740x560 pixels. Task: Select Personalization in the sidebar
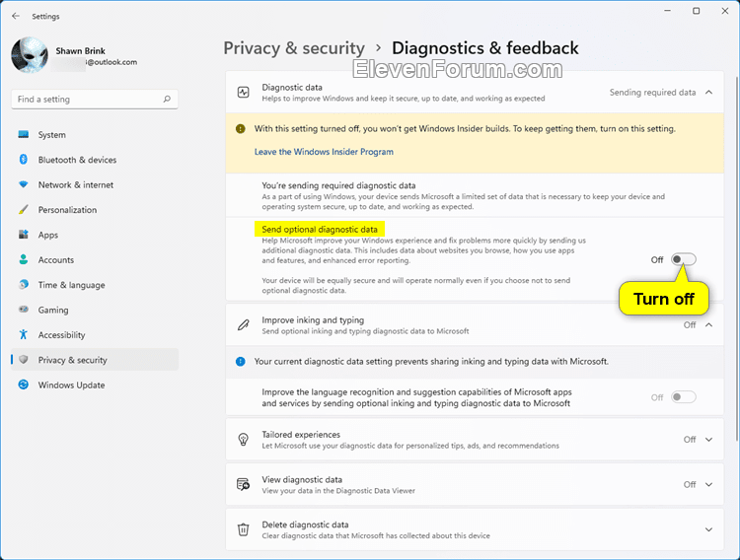point(67,210)
